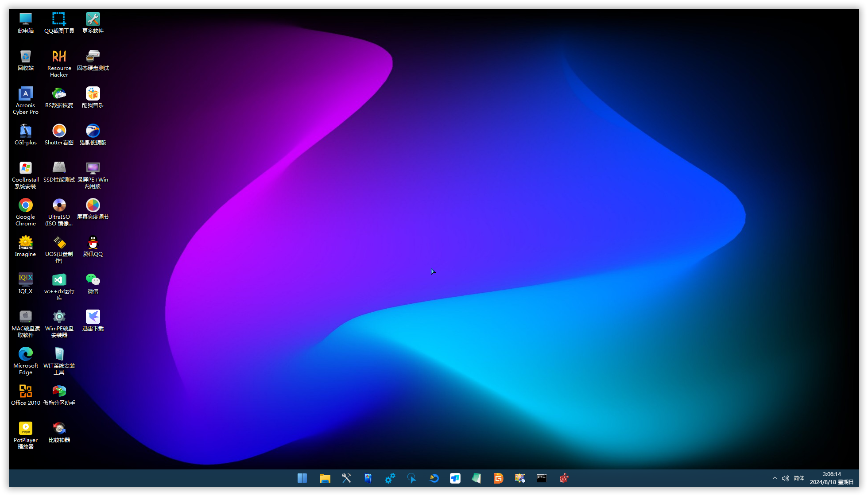Click the blue cursor arrow taskbar icon
This screenshot has width=868, height=496.
coord(411,478)
